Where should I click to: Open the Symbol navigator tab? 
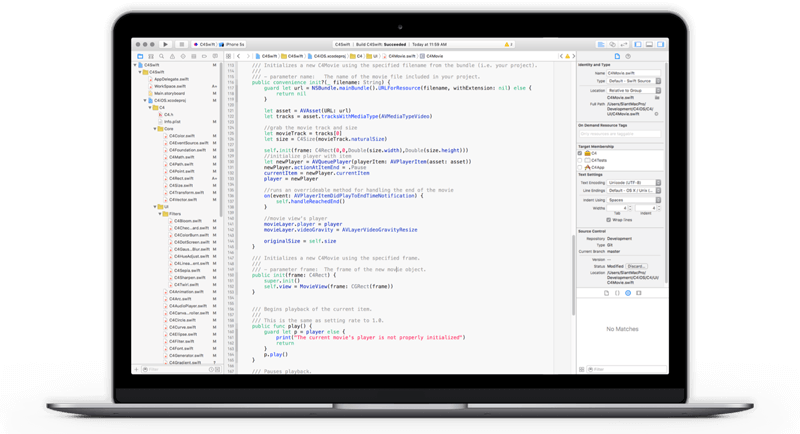tap(151, 56)
